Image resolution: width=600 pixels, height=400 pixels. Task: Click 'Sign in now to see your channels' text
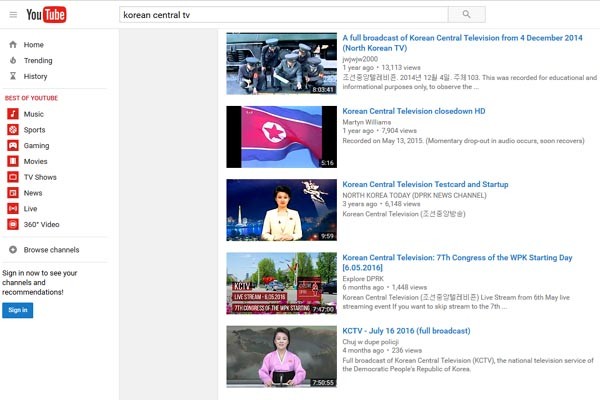[40, 282]
